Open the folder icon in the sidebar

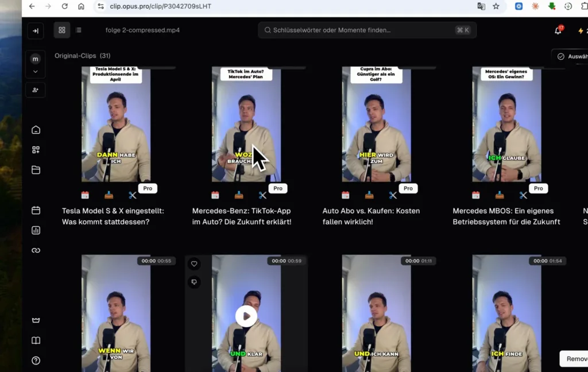(36, 170)
